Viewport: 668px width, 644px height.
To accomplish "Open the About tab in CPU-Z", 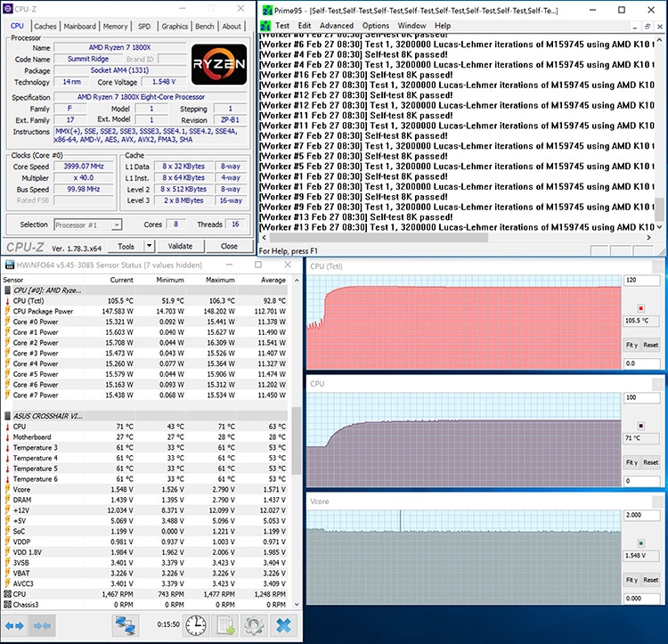I will coord(232,27).
